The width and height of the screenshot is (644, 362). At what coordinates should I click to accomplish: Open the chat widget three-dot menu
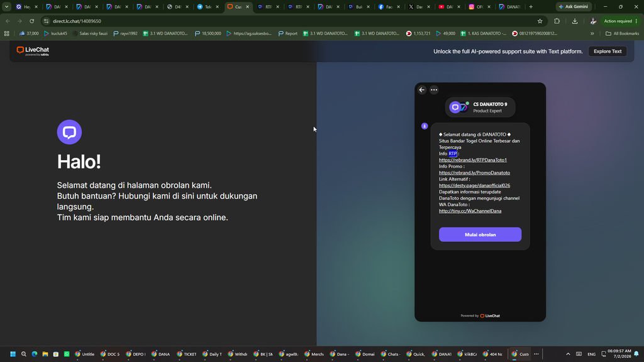point(434,89)
